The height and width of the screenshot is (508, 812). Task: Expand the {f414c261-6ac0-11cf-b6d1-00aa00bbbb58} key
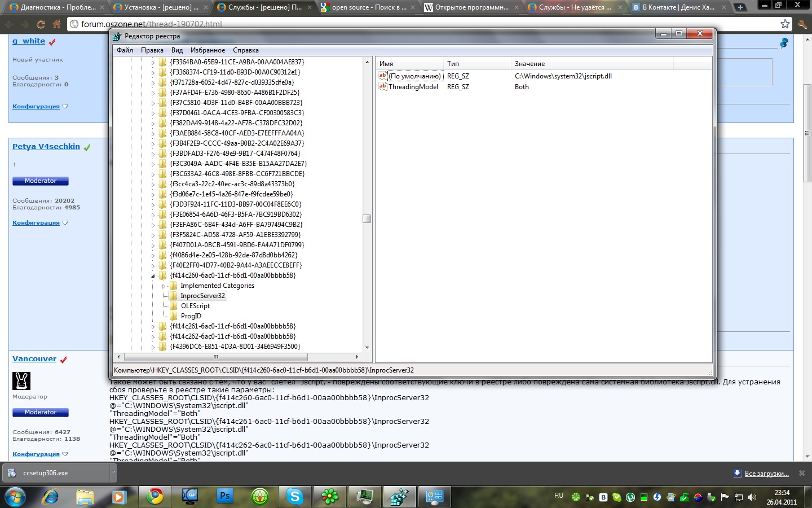click(x=153, y=326)
